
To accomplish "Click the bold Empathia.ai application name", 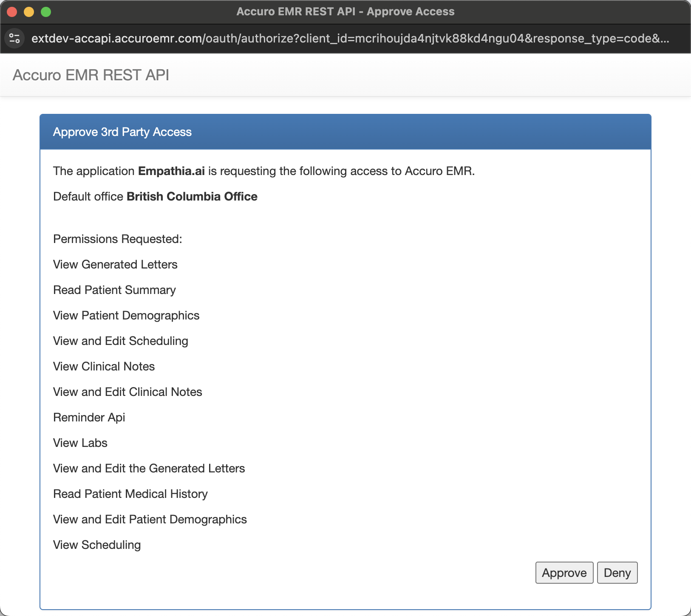I will (172, 171).
